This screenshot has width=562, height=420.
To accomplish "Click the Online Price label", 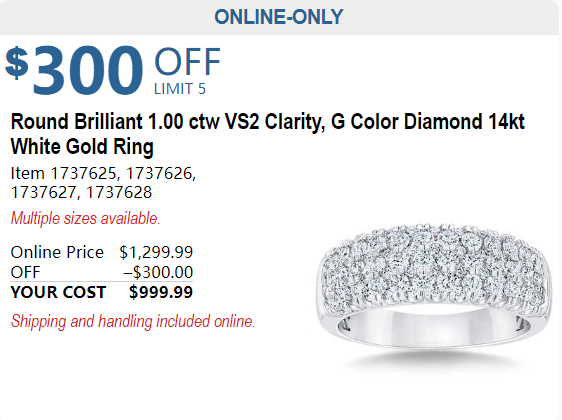I will tap(57, 252).
